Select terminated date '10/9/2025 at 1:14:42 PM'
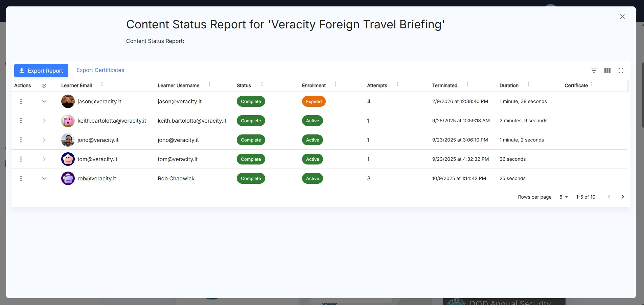This screenshot has width=644, height=305. (459, 178)
